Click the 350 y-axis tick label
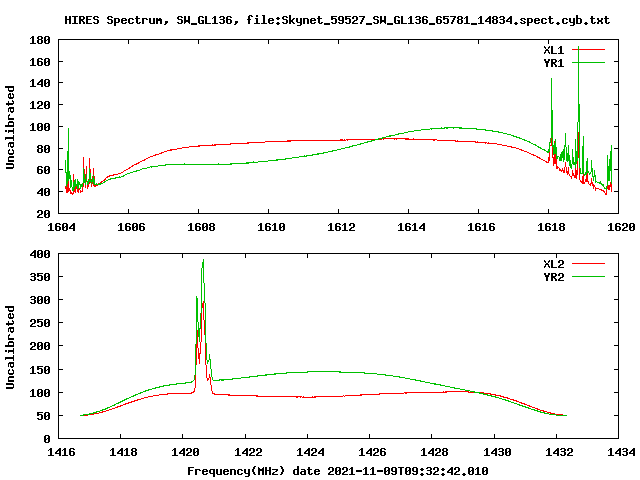 point(40,277)
